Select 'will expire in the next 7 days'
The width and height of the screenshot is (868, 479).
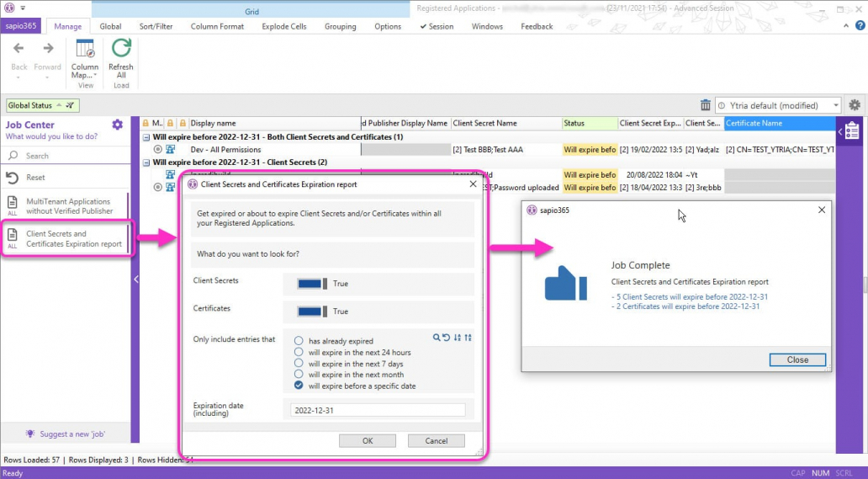[299, 364]
